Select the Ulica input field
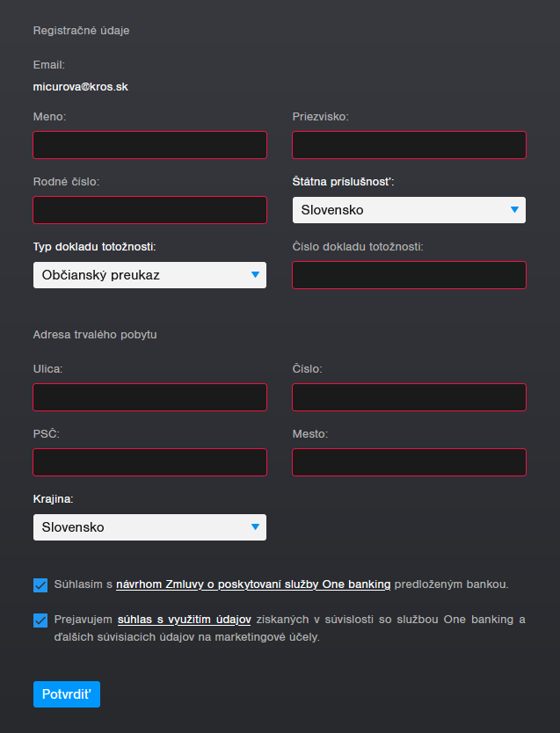The width and height of the screenshot is (560, 733). tap(149, 397)
